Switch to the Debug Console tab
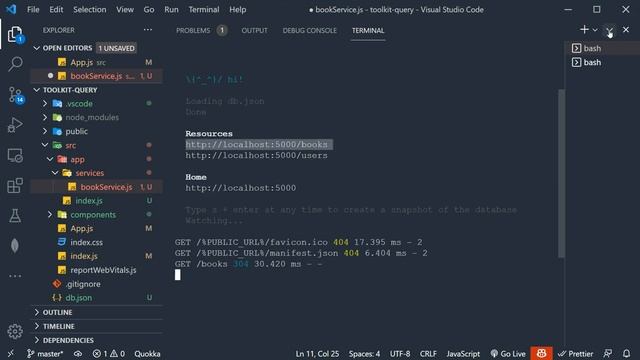Screen dimensions: 640x360 [x=309, y=30]
